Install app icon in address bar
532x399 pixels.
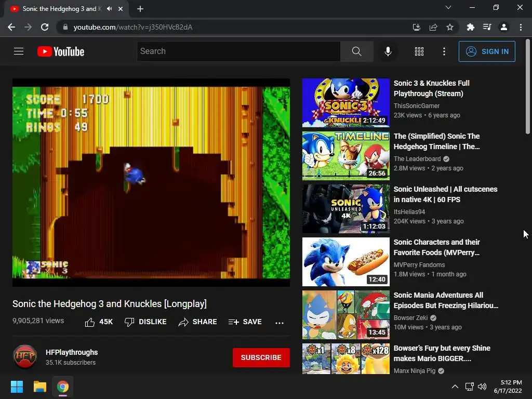(416, 27)
